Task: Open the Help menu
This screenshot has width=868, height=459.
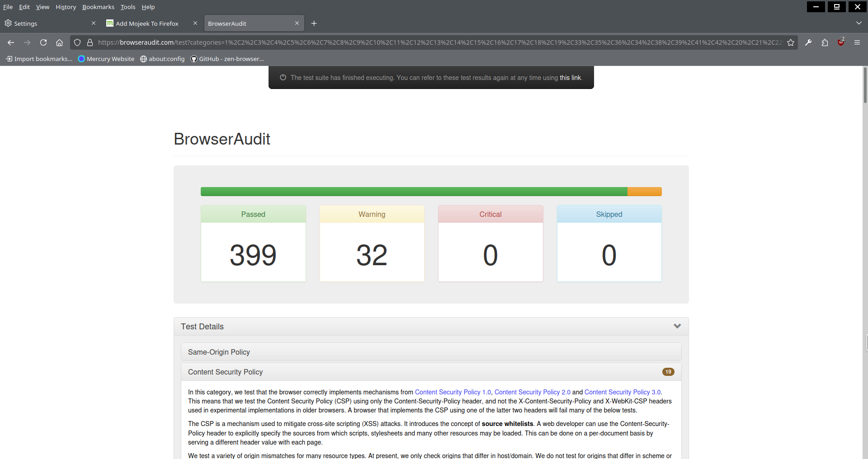Action: (x=148, y=7)
